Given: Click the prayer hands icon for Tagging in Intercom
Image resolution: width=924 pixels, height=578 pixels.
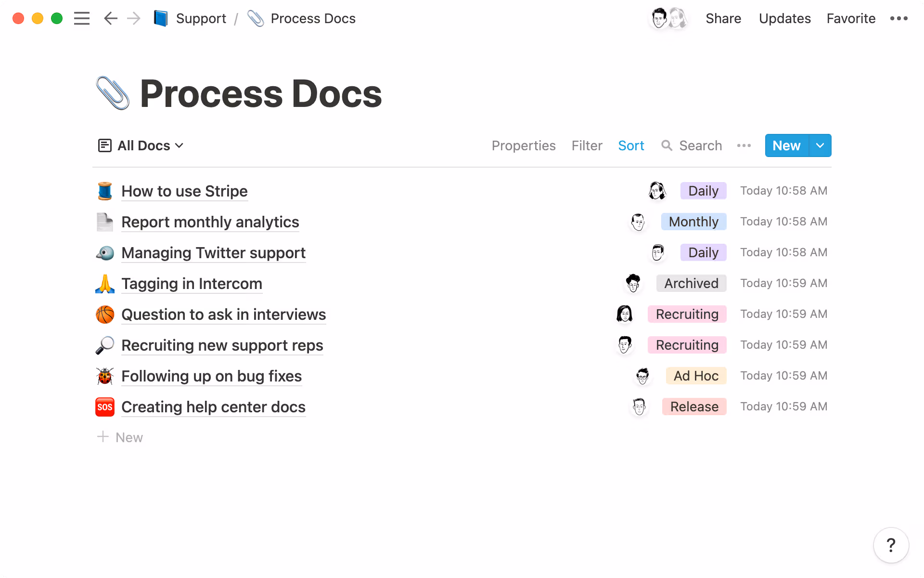Looking at the screenshot, I should (x=104, y=283).
